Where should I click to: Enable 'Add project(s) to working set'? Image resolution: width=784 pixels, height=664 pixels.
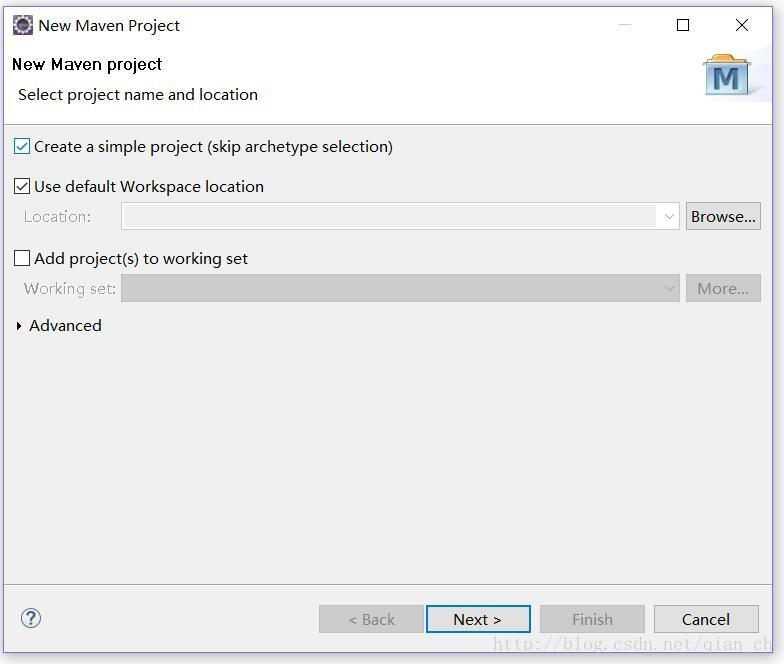pos(22,259)
